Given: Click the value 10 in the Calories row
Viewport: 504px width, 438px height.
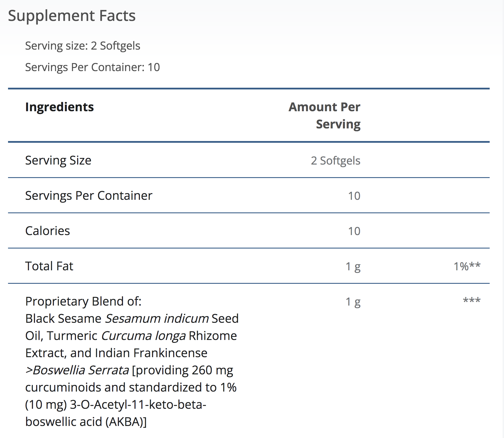Looking at the screenshot, I should pos(354,231).
